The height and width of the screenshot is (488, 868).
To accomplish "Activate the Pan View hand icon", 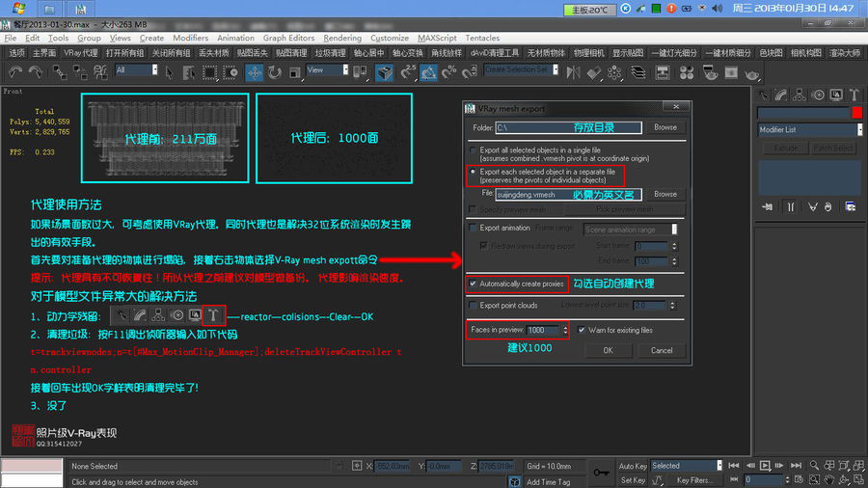I will [x=828, y=479].
